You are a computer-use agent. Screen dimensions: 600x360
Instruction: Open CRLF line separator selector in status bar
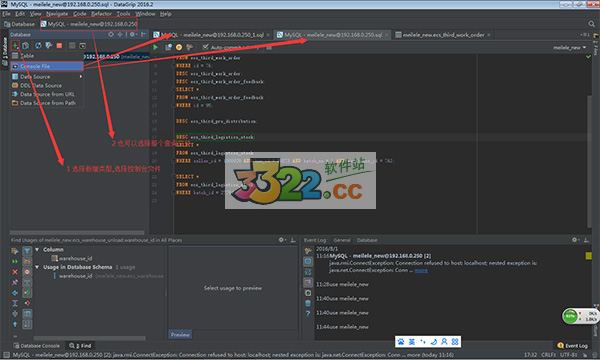(549, 355)
